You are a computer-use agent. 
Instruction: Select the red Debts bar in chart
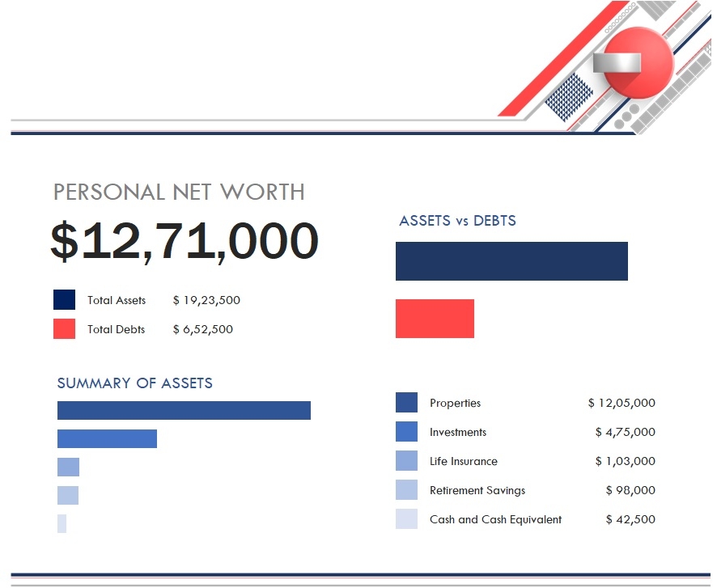point(435,318)
